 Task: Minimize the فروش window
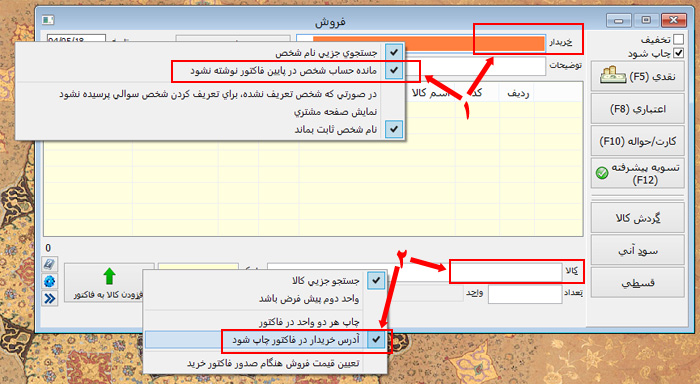[618, 20]
